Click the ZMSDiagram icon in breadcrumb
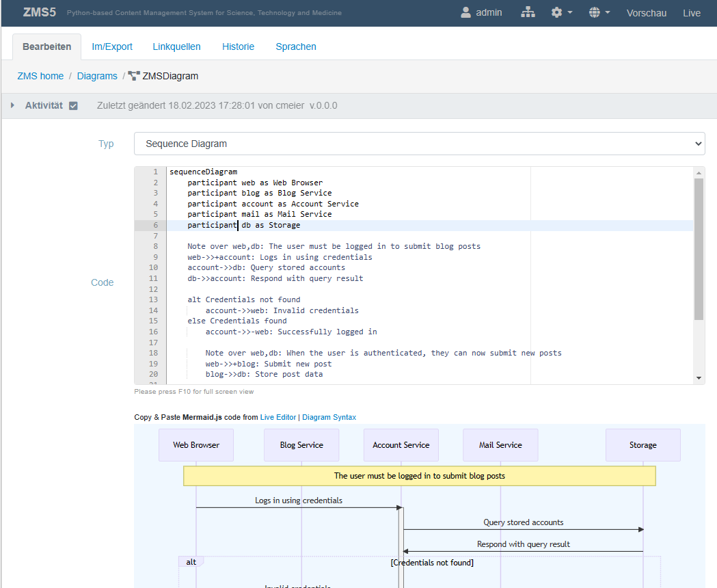Screen dimensions: 717x588 click(134, 76)
